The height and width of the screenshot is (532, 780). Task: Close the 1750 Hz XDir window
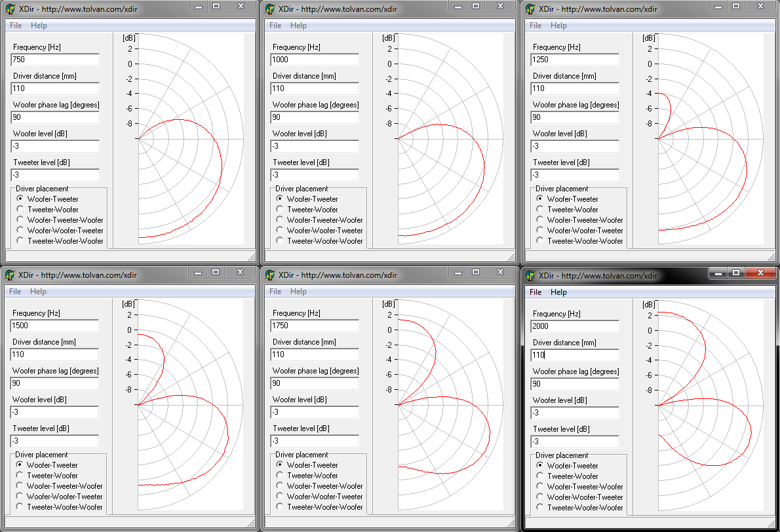click(500, 272)
